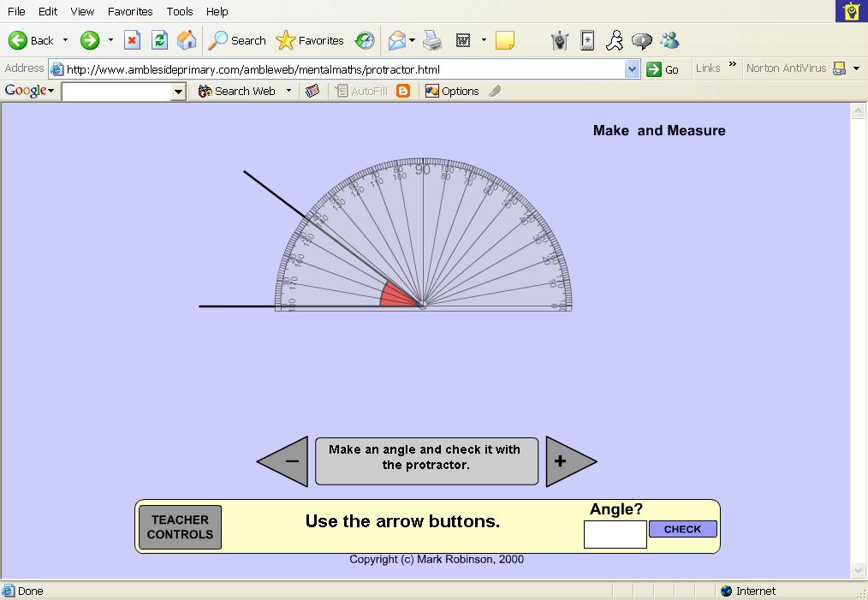Open Back button history dropdown arrow
The width and height of the screenshot is (868, 600).
pyautogui.click(x=65, y=40)
